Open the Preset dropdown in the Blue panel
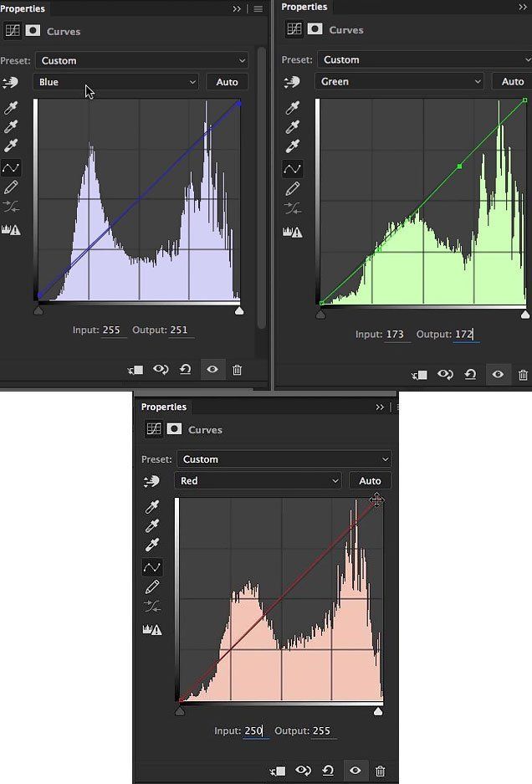 point(142,60)
